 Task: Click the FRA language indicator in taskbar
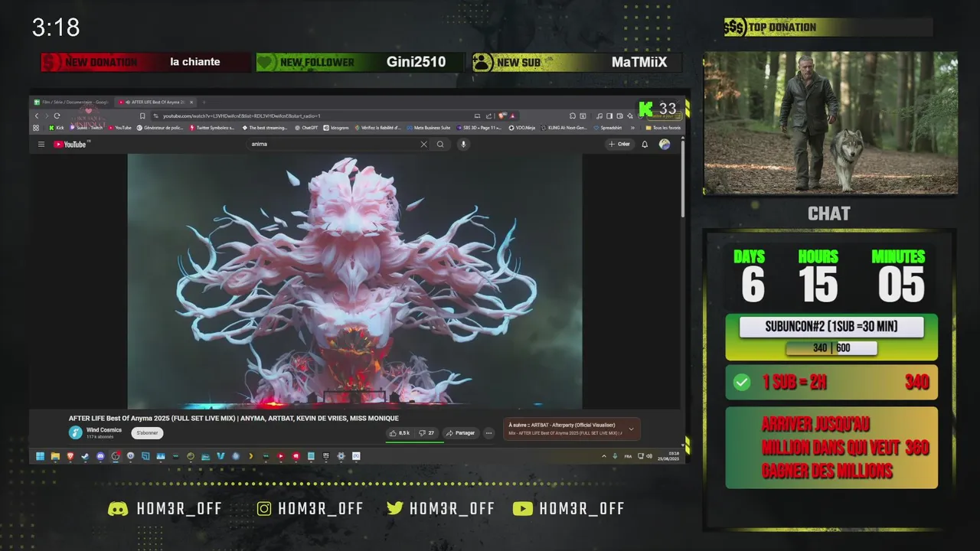[628, 456]
